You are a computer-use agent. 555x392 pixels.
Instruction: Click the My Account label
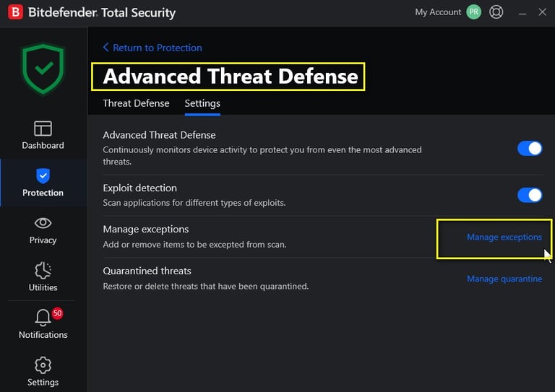(x=438, y=12)
